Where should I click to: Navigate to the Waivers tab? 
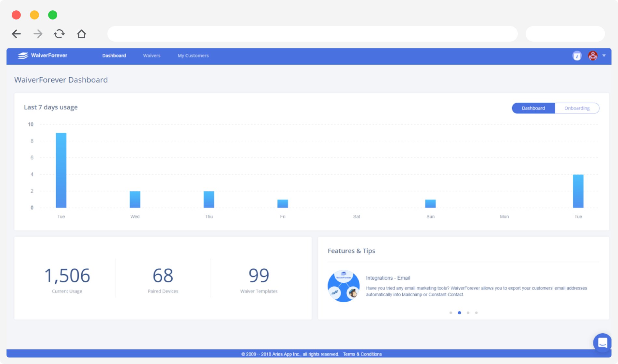pyautogui.click(x=152, y=56)
